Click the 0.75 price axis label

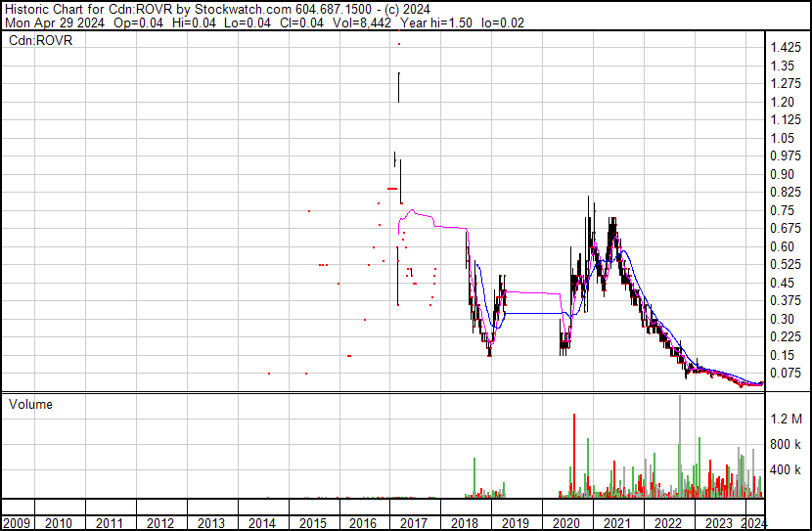(782, 210)
